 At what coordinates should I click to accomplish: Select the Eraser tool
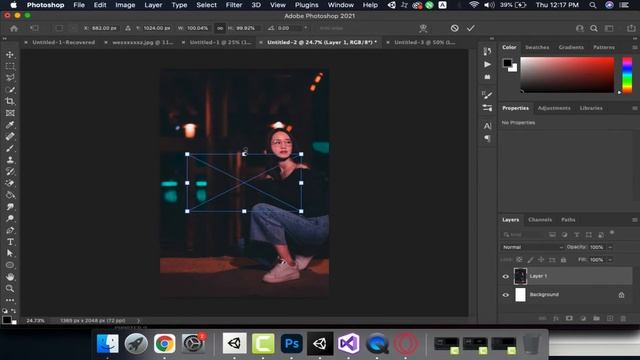pyautogui.click(x=10, y=183)
